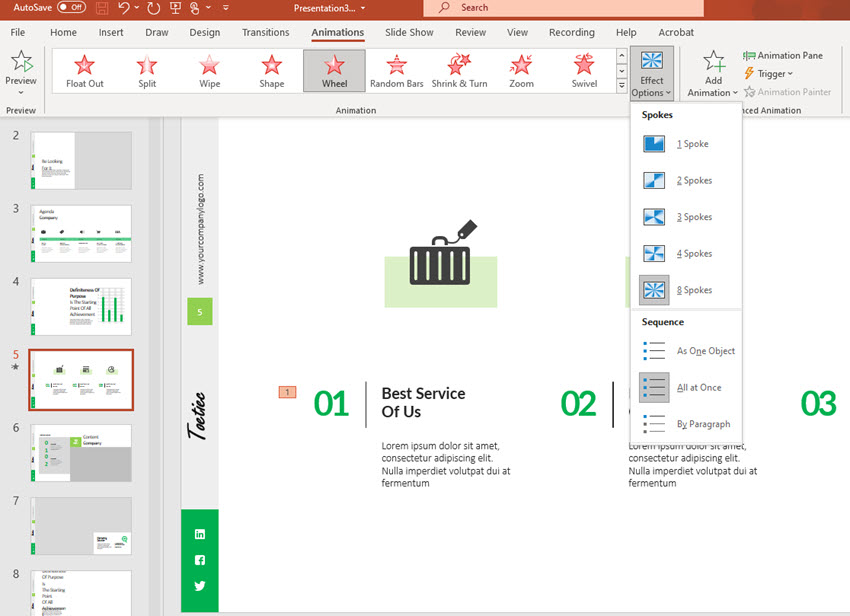
Task: Open the Transitions ribbon tab
Action: 265,32
